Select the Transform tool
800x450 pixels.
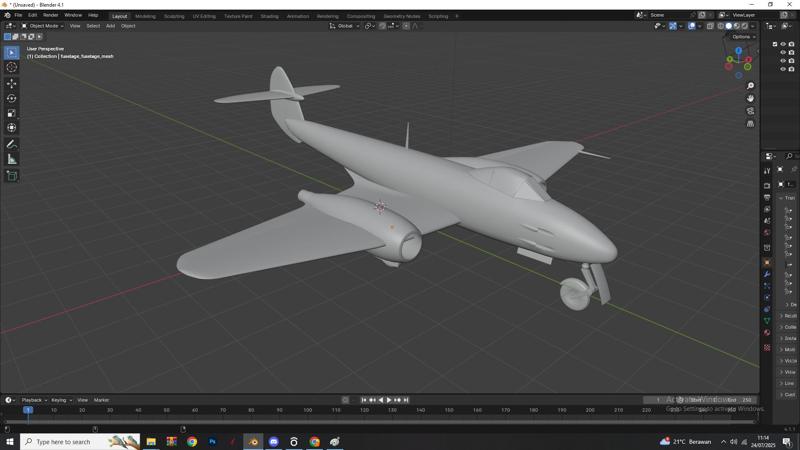pyautogui.click(x=11, y=128)
